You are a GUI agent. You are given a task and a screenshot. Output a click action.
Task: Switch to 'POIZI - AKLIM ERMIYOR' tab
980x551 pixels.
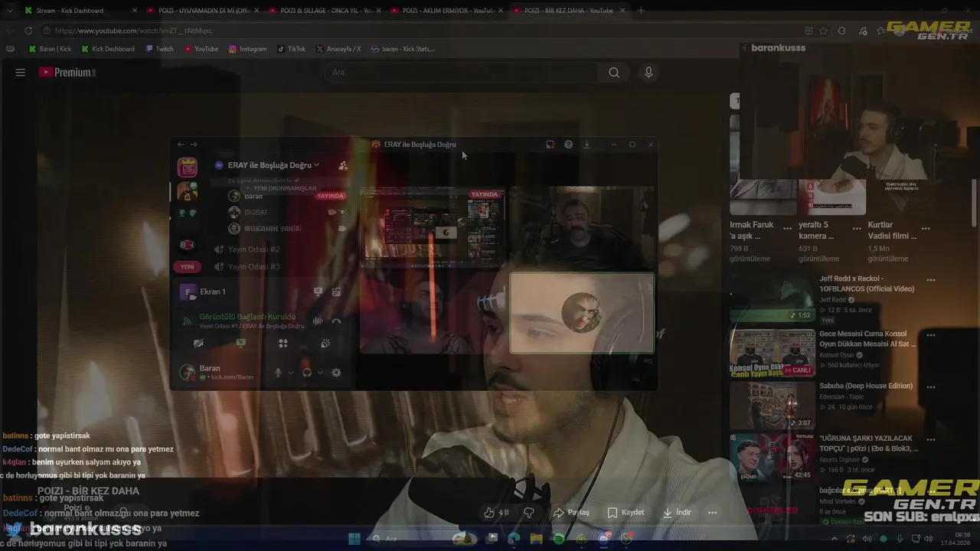coord(446,11)
